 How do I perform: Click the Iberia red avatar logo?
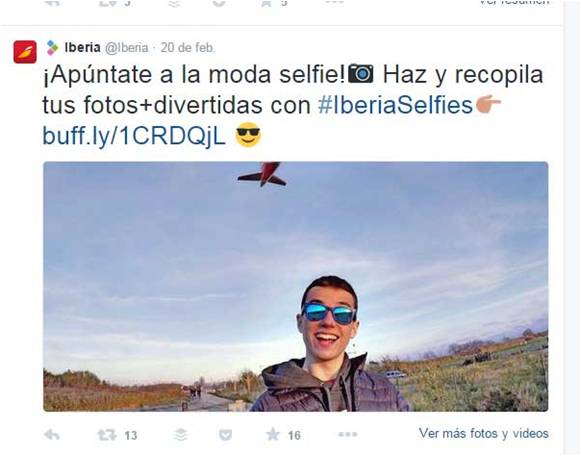tap(25, 52)
